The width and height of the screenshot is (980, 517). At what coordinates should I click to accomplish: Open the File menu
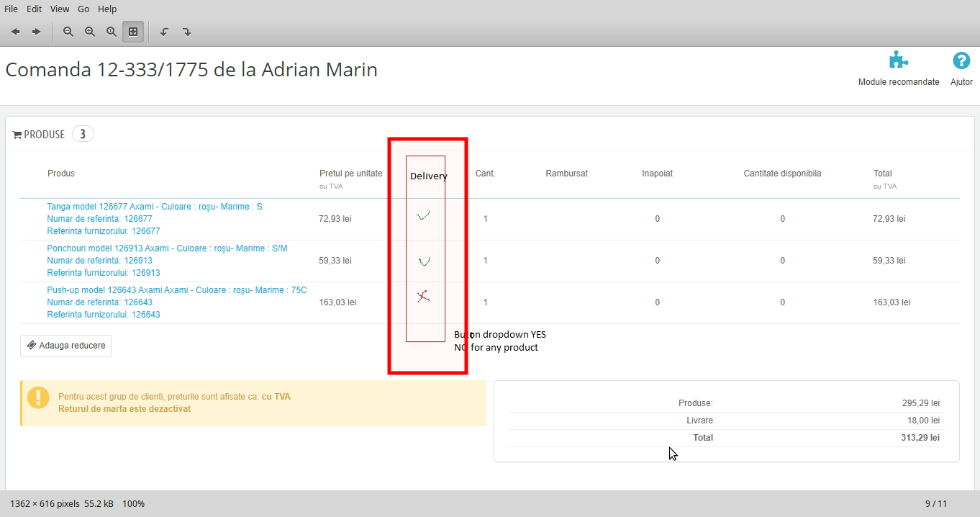click(12, 9)
